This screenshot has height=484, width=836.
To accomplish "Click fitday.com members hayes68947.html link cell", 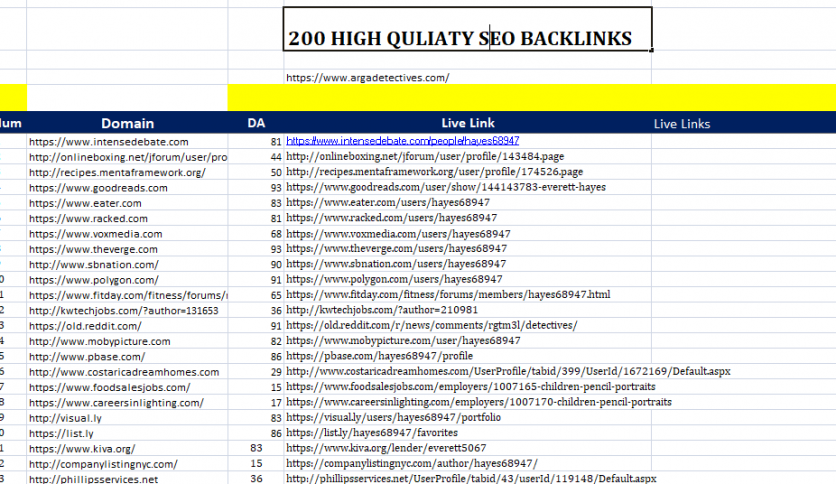I will 448,294.
